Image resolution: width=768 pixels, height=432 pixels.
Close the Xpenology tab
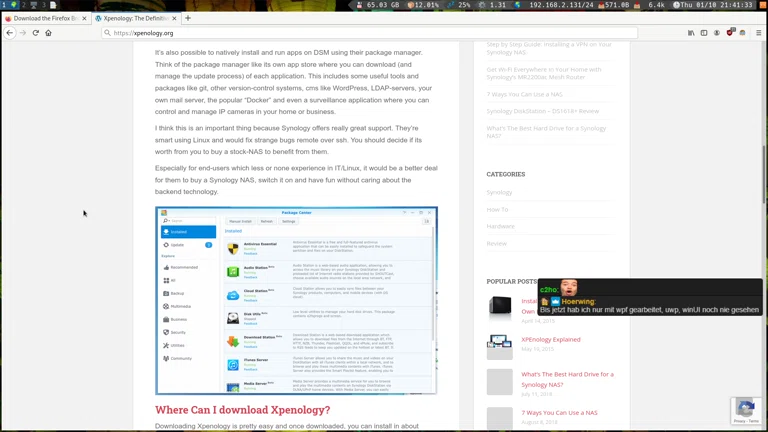coord(174,18)
